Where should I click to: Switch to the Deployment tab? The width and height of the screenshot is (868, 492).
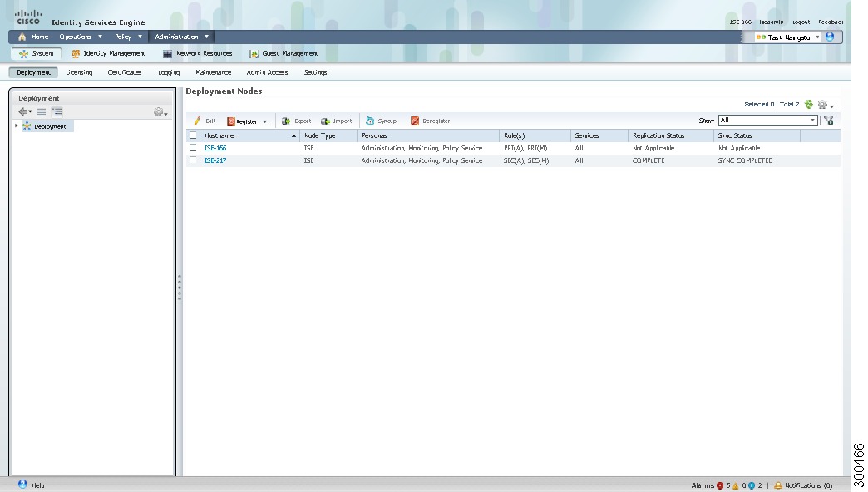(33, 72)
